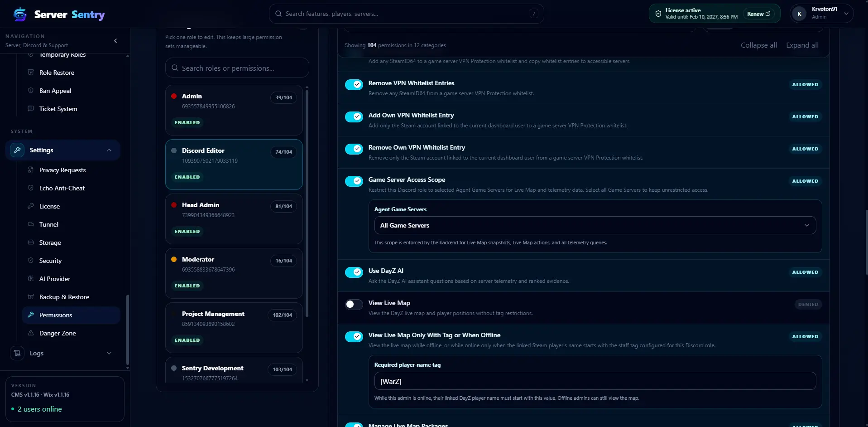This screenshot has height=427, width=868.
Task: Click the Permissions key icon
Action: pyautogui.click(x=31, y=315)
